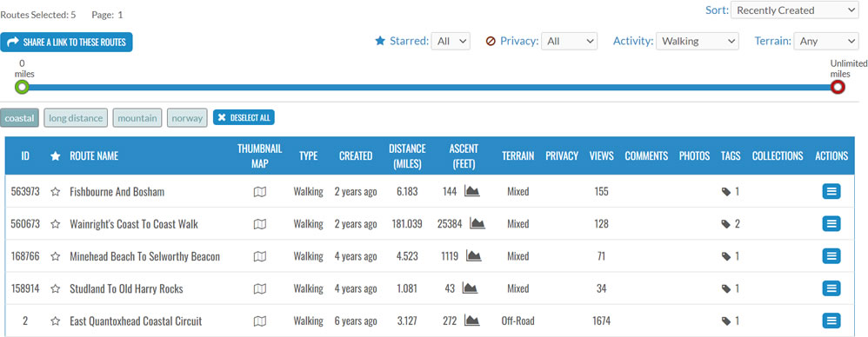Viewport: 868px width, 337px height.
Task: Click the green minimum distance slider handle
Action: point(22,87)
